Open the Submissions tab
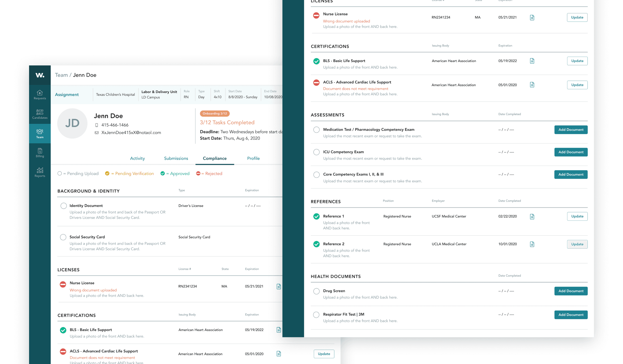 (176, 158)
